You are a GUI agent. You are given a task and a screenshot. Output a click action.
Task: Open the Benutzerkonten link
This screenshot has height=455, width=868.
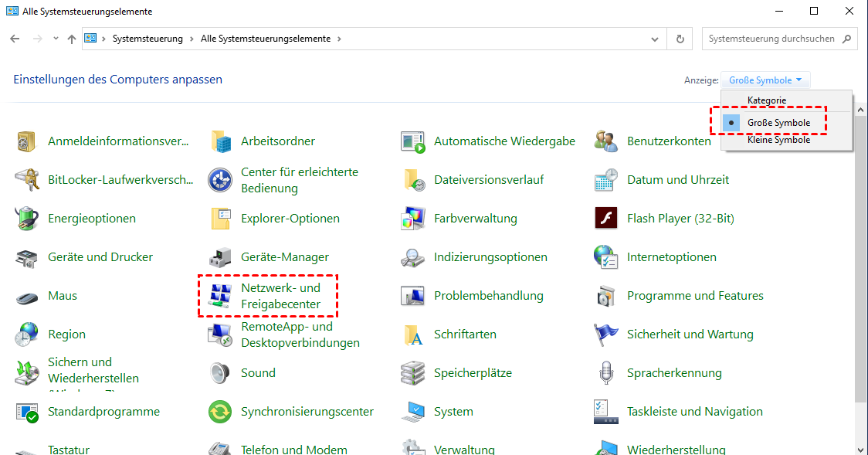(x=669, y=141)
